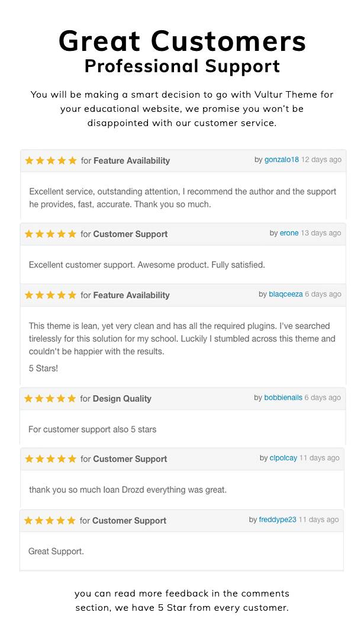Click first star in bobbienails' Design Quality review
Viewport: 364px width, 635px height.
28,398
